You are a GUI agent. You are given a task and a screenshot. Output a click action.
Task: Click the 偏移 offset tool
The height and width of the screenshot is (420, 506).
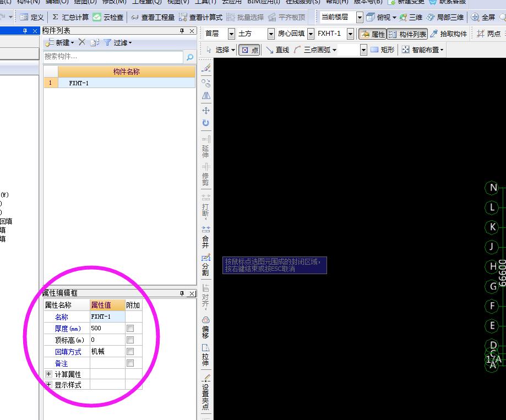pos(205,327)
